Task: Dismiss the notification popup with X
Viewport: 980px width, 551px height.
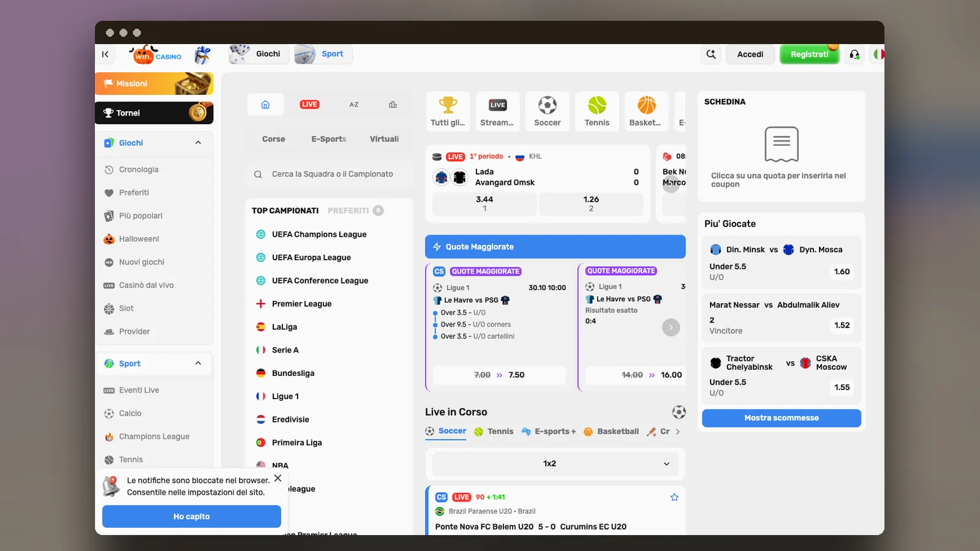Action: (277, 478)
